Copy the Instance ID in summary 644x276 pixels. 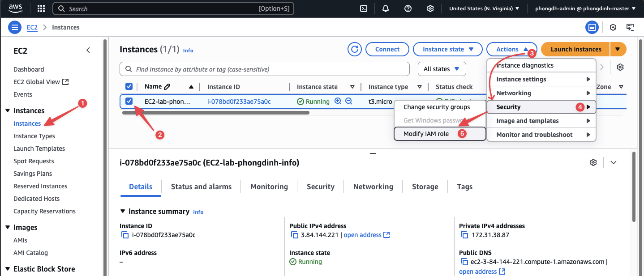125,235
